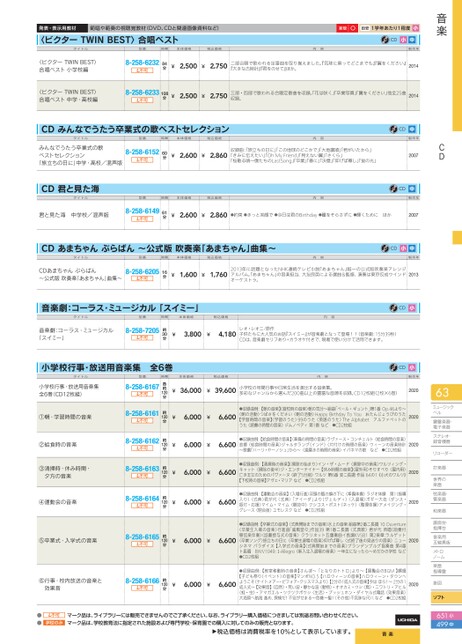Click the pink icon in the スイミー header
The width and height of the screenshot is (462, 644).
click(412, 308)
